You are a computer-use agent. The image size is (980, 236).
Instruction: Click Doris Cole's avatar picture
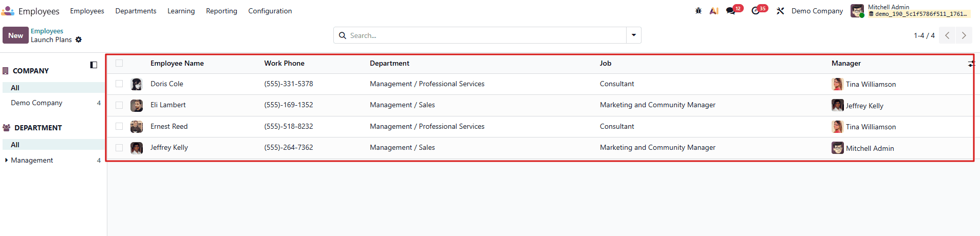tap(137, 84)
